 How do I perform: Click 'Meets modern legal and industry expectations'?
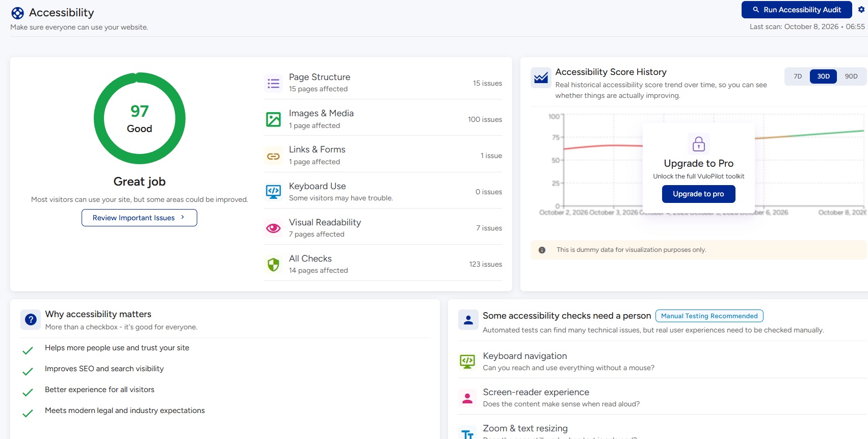(x=125, y=410)
